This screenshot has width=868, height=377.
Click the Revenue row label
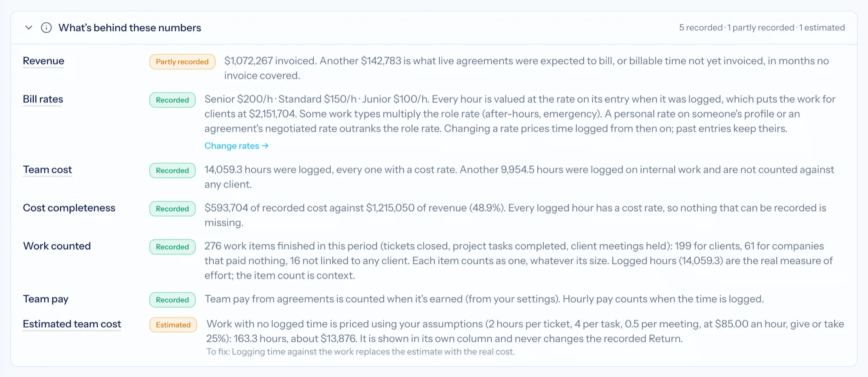[43, 61]
